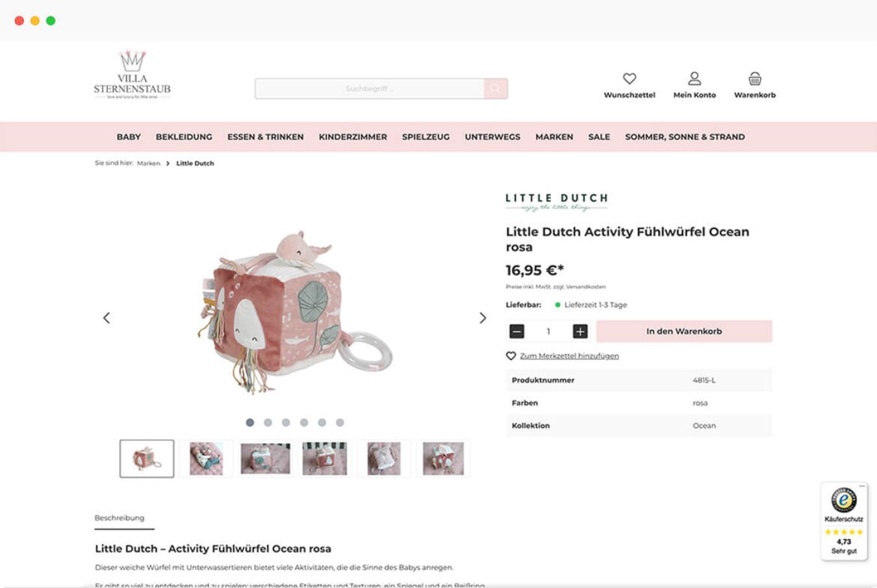This screenshot has height=588, width=877.
Task: Click Zum Merkzettel hinzufügen link
Action: (569, 356)
